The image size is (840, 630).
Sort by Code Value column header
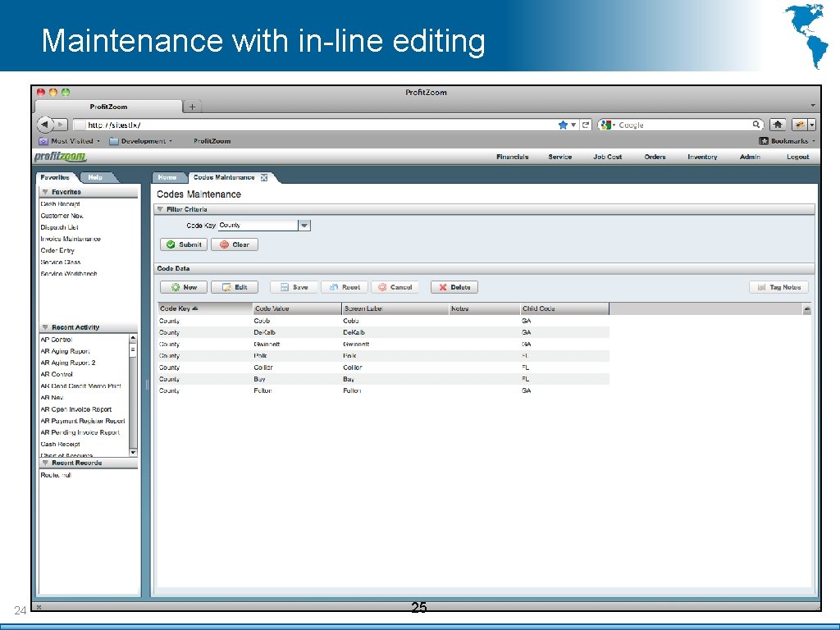pyautogui.click(x=297, y=308)
